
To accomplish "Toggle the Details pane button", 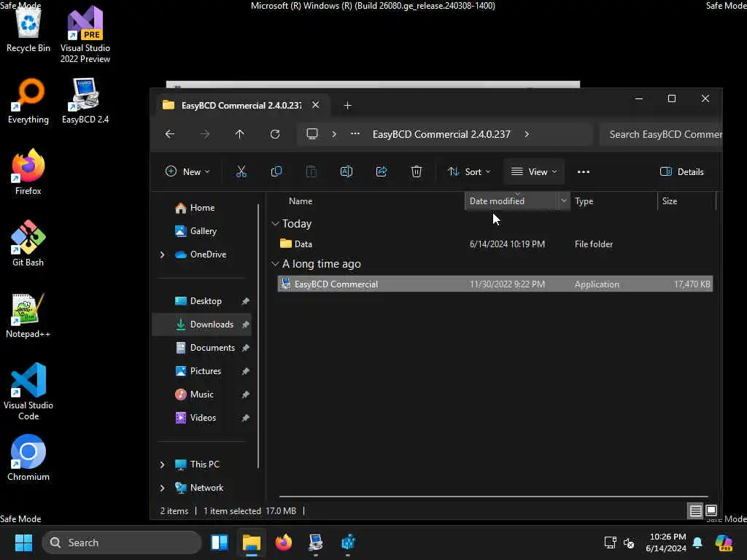I will click(682, 172).
